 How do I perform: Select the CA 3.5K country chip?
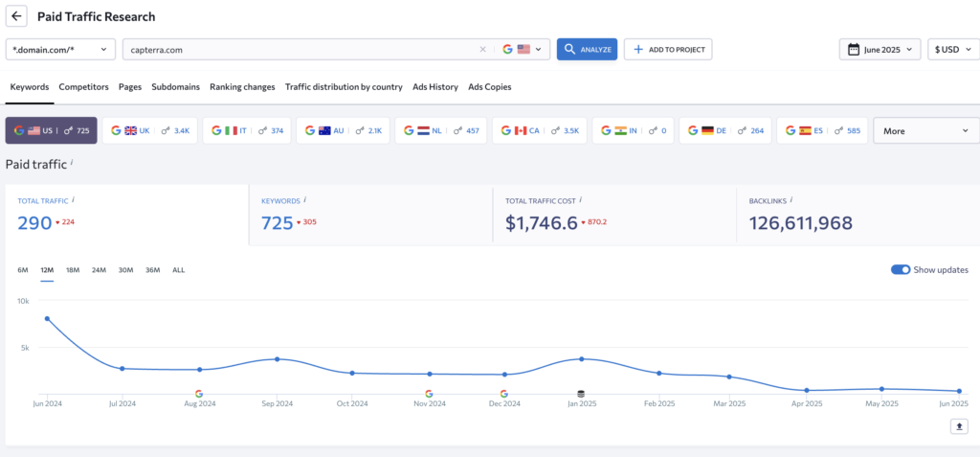click(x=540, y=130)
